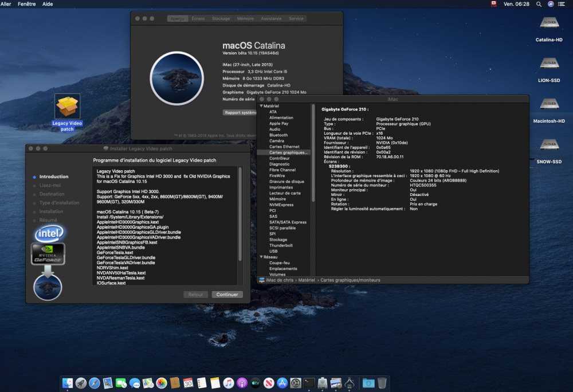Switch to the Écrans tab
The image size is (573, 392).
[x=198, y=19]
